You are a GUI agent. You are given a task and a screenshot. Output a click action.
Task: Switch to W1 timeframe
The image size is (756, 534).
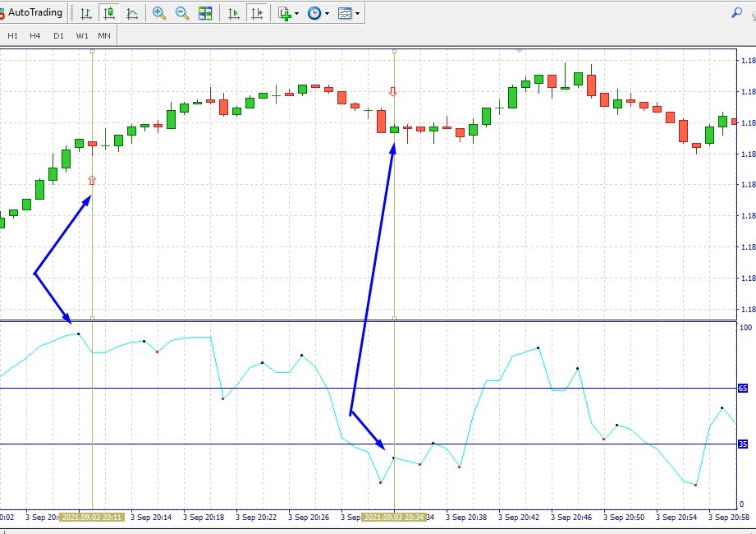(82, 35)
